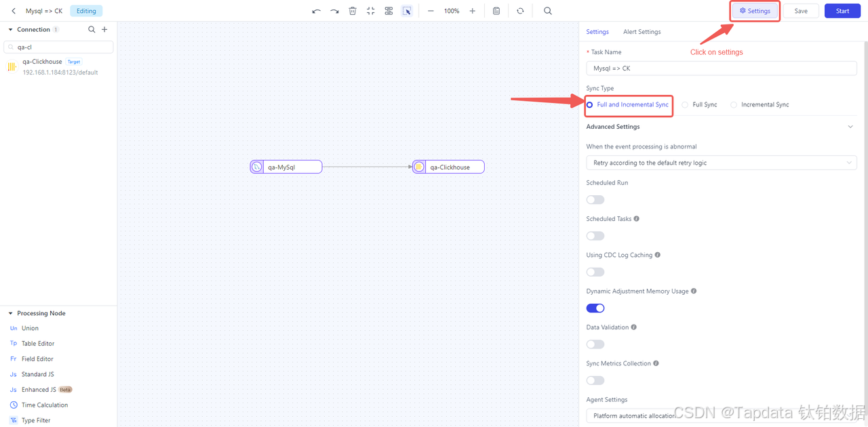The image size is (868, 427).
Task: Undo the last canvas action
Action: point(316,11)
